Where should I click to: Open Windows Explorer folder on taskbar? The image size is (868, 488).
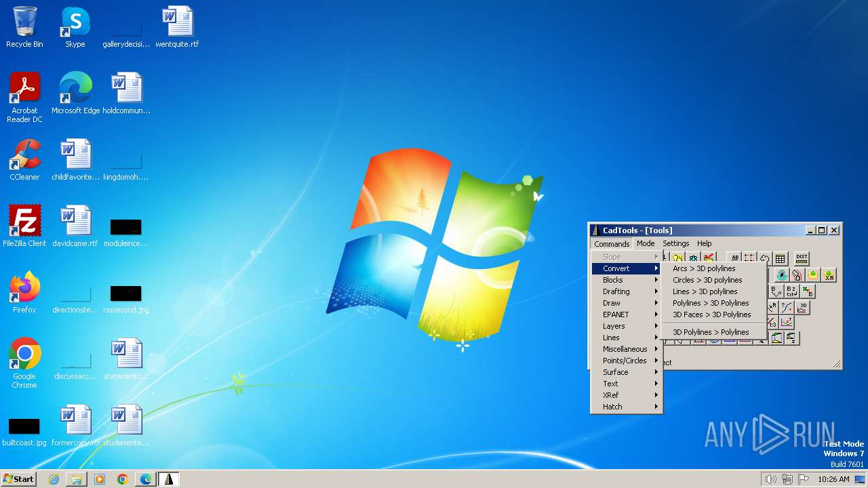coord(77,479)
